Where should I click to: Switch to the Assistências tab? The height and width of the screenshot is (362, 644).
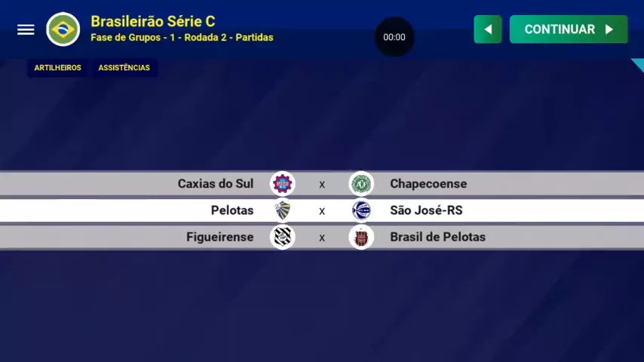(124, 68)
